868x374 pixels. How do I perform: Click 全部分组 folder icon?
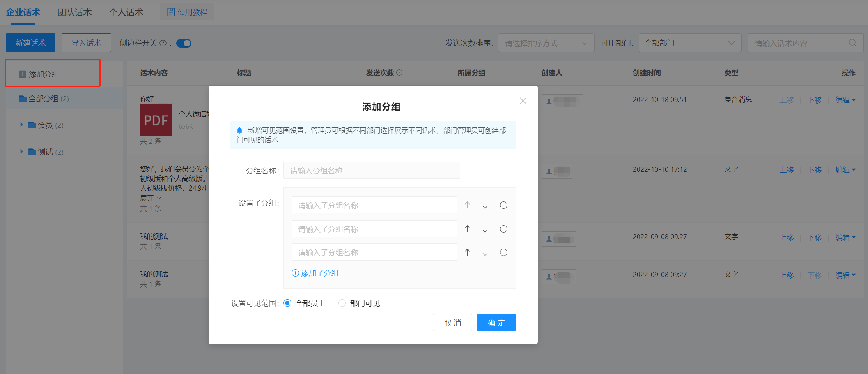click(23, 99)
